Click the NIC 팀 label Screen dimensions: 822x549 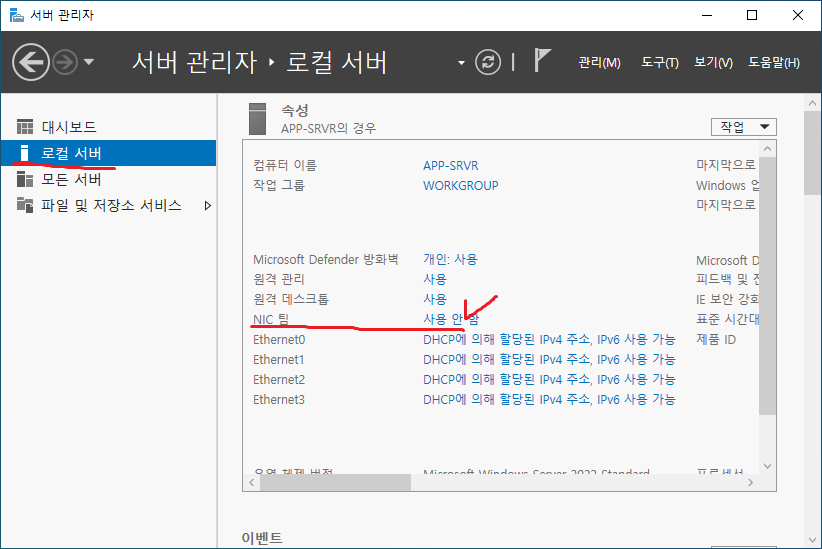point(271,319)
